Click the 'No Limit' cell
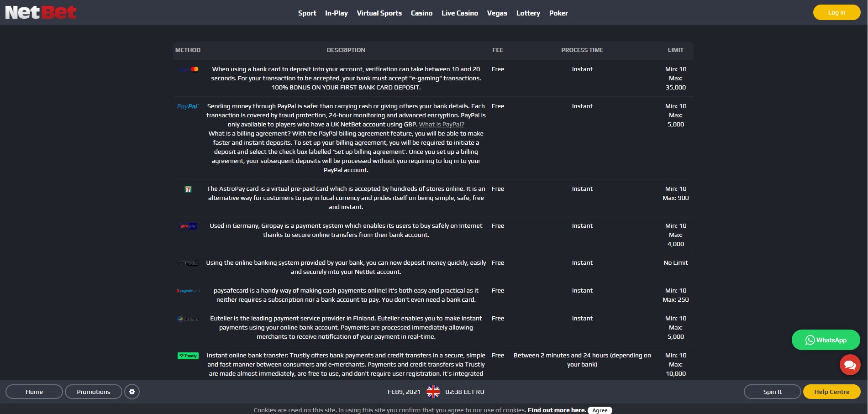Screen dimensions: 868x414 [676, 263]
